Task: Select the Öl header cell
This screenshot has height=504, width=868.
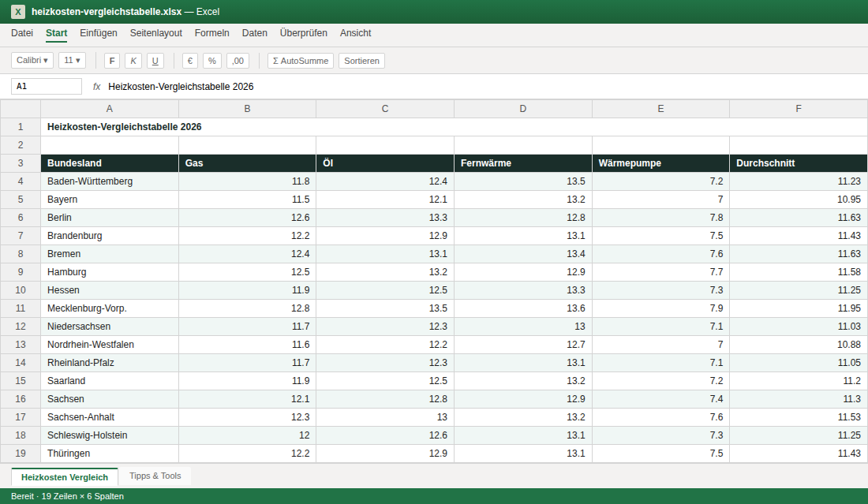Action: coord(385,163)
